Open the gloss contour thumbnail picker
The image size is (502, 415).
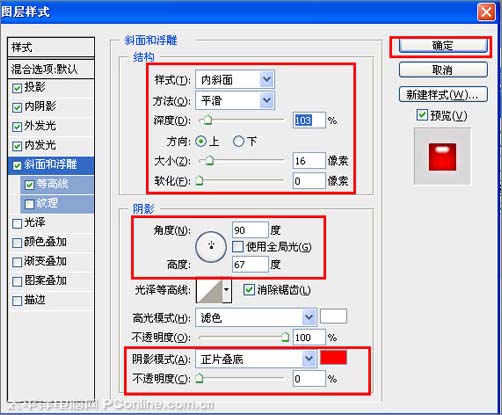click(x=209, y=291)
